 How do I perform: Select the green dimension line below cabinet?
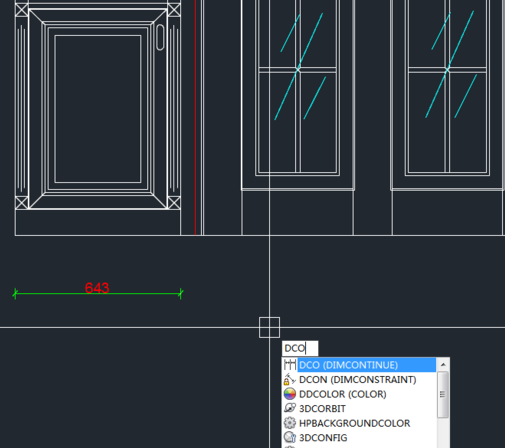98,294
